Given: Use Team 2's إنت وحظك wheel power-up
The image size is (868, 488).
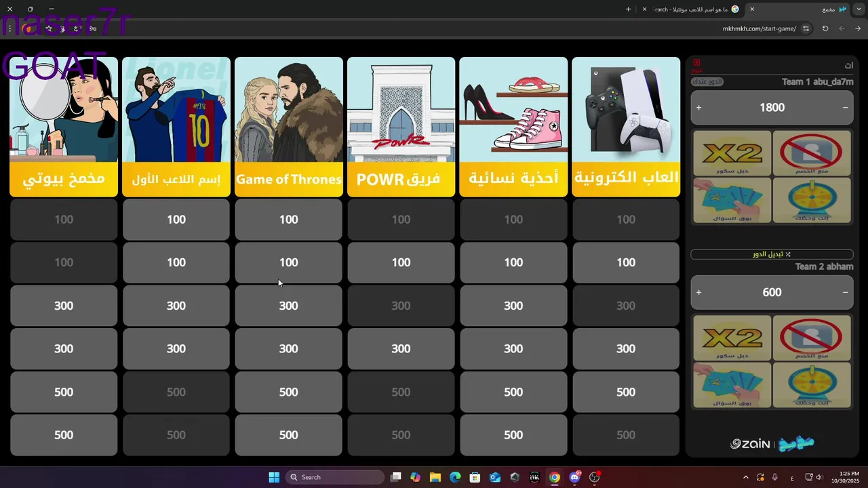Looking at the screenshot, I should 812,385.
